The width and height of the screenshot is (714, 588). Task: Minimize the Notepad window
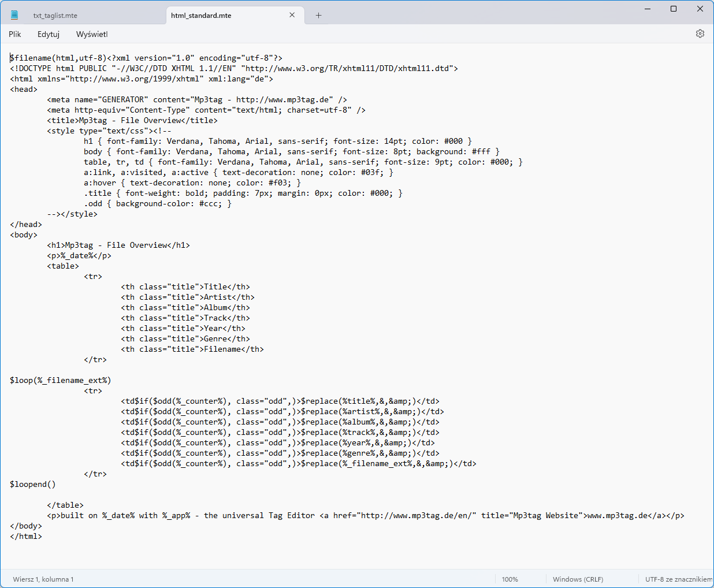click(648, 9)
